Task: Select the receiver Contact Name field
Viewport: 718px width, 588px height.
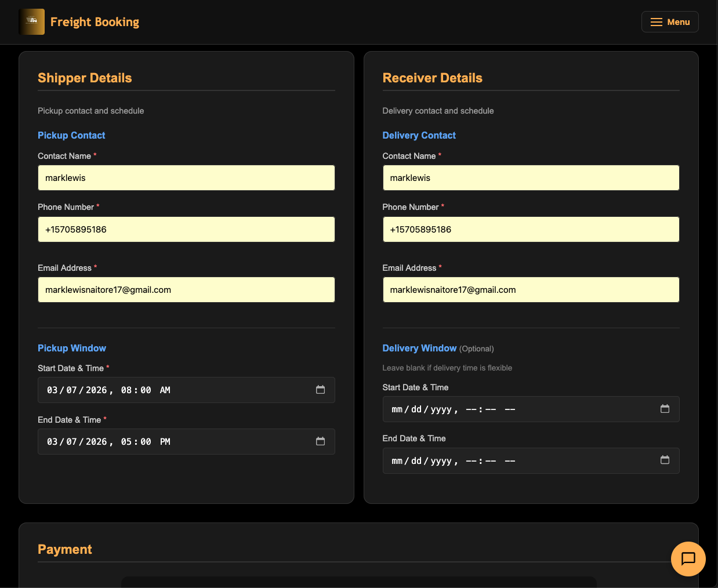Action: click(531, 177)
